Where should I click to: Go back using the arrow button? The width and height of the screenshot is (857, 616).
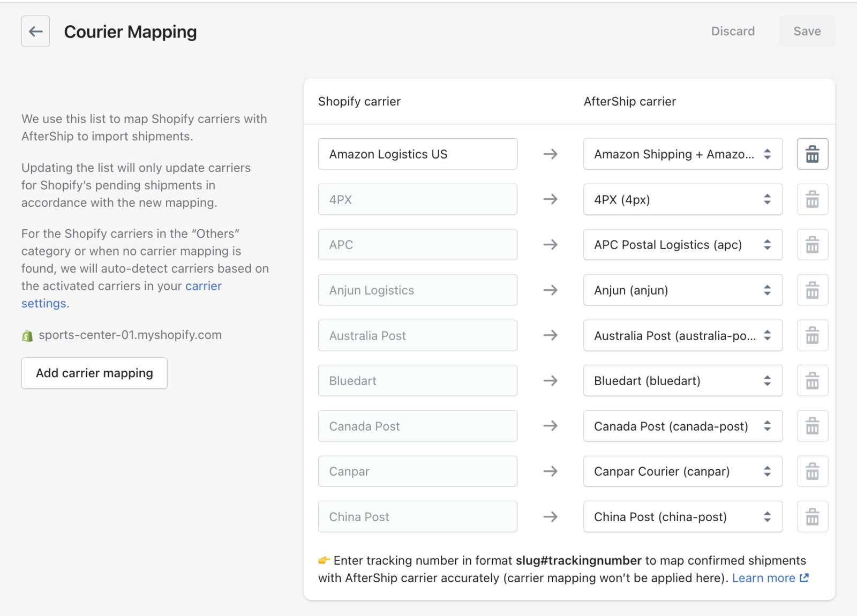[35, 32]
